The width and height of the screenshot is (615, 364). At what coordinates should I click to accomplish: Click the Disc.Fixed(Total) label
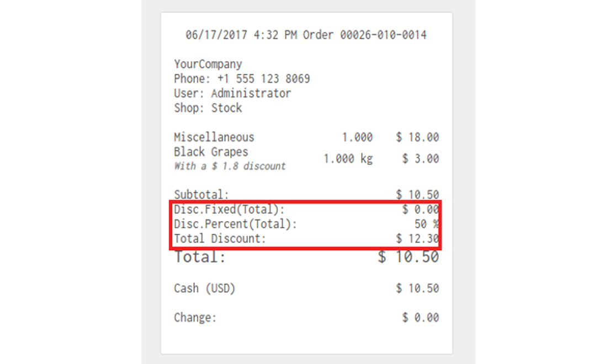pos(230,210)
